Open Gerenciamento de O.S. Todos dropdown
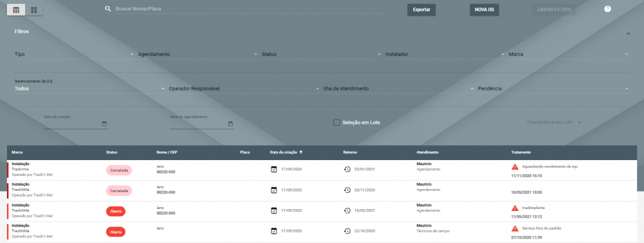 90,89
